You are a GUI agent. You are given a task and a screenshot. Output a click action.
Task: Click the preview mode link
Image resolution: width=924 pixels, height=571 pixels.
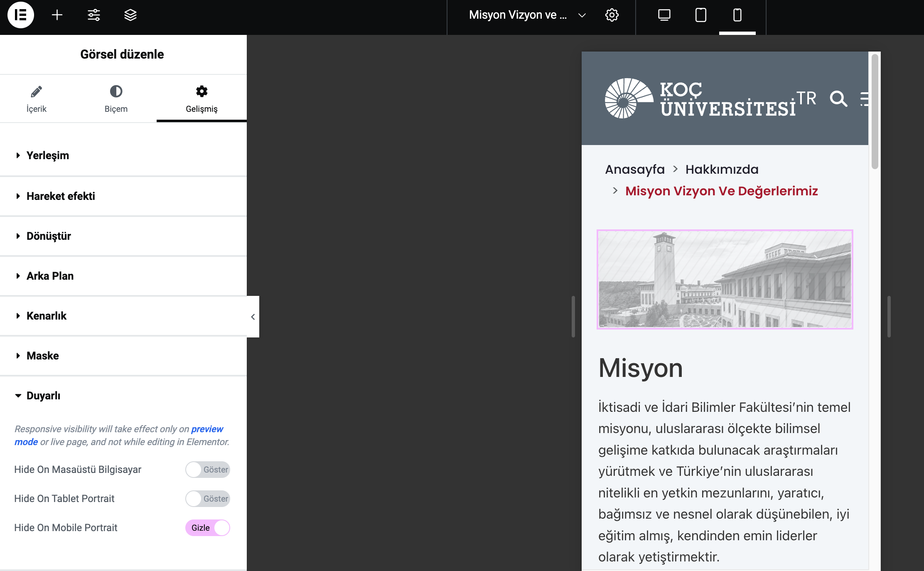pos(206,429)
